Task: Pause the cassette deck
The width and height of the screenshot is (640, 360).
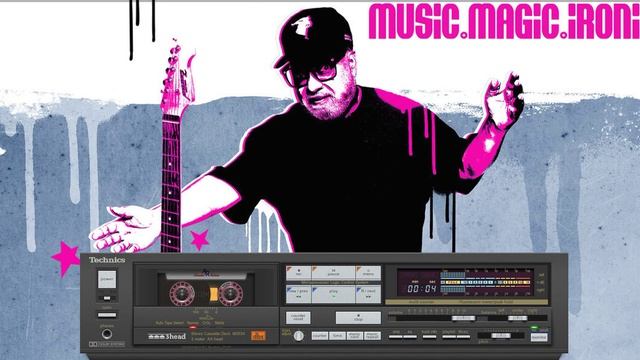Action: point(333,273)
